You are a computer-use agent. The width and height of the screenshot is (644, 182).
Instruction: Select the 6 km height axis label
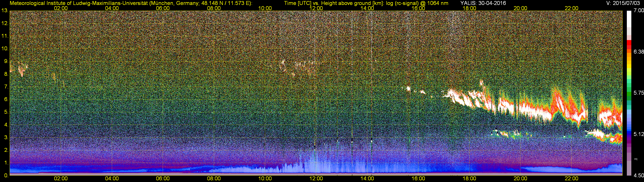click(x=6, y=99)
